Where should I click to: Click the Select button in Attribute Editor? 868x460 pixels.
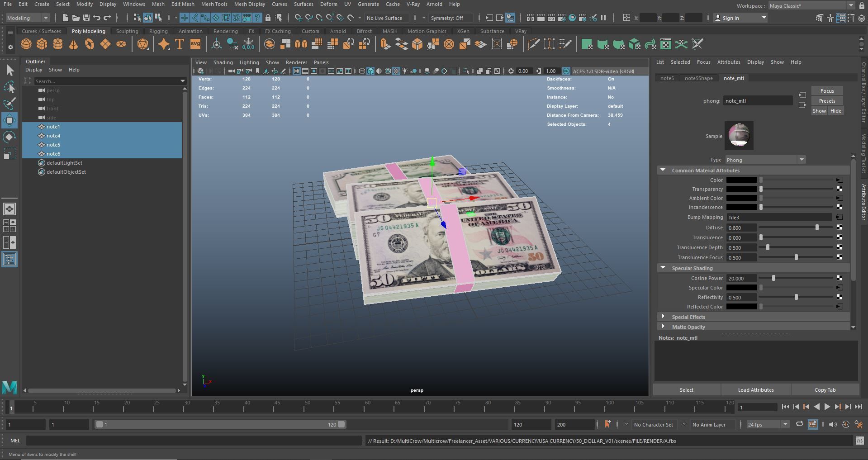686,390
